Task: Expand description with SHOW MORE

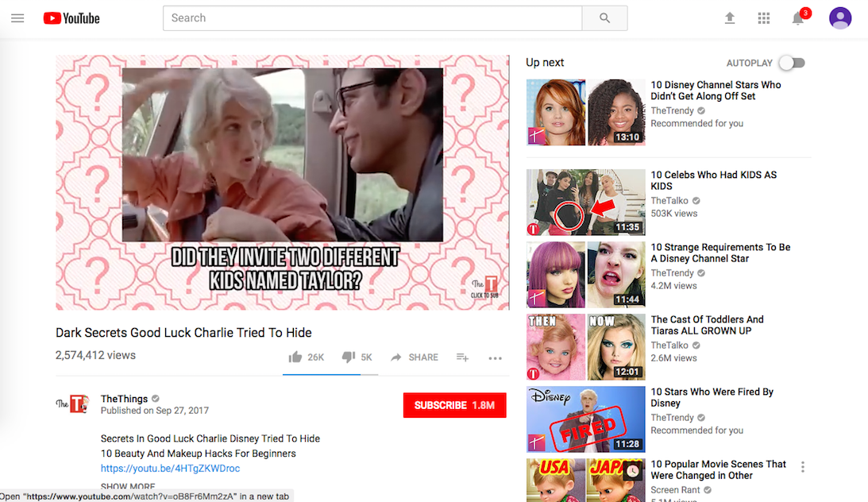Action: pyautogui.click(x=128, y=486)
